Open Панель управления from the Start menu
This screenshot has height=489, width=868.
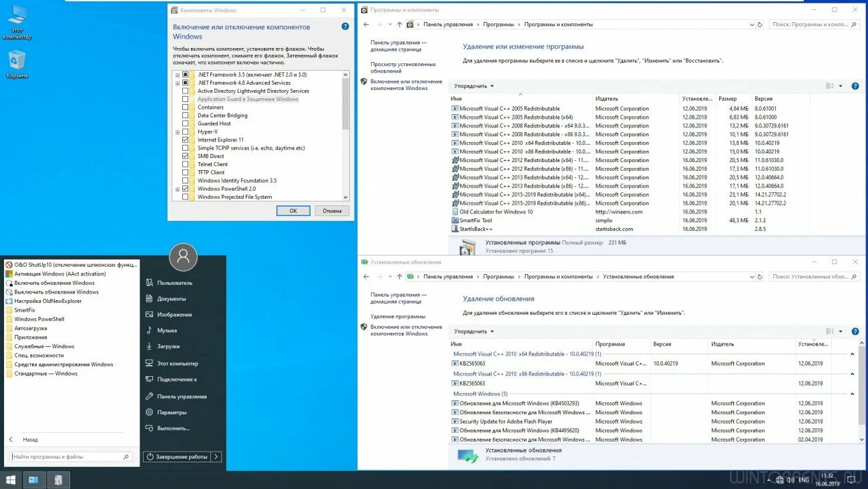pos(182,396)
